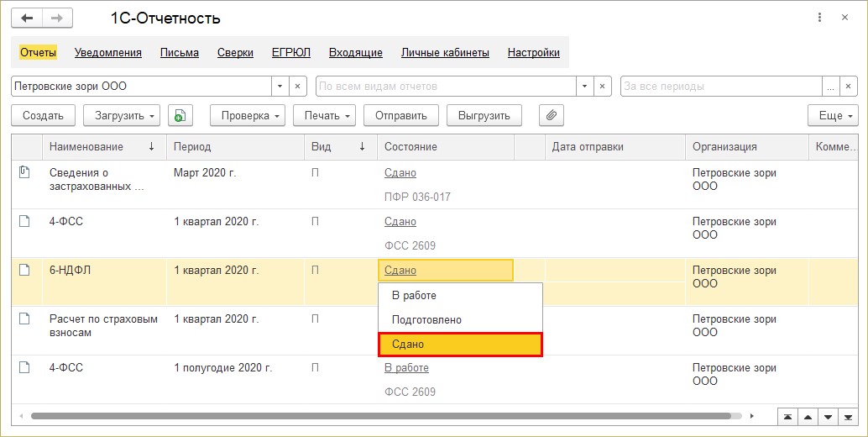Switch to the ЕГРЮЛ tab

coord(291,53)
